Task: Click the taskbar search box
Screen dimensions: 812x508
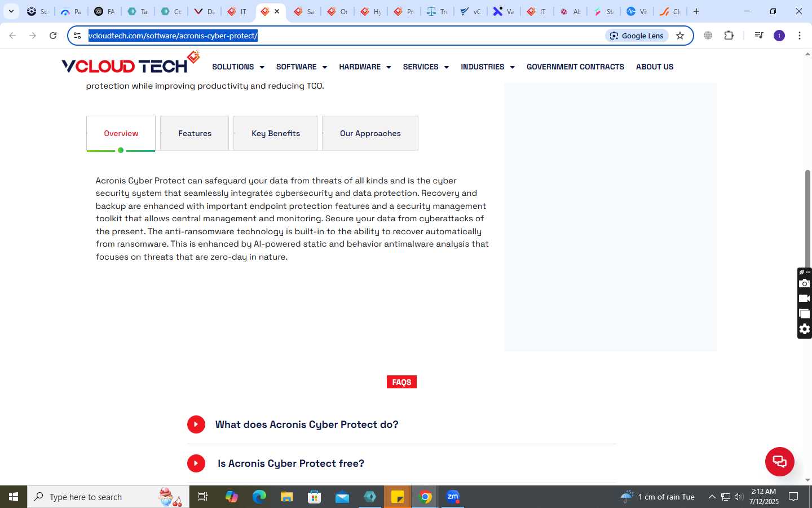Action: coord(108,497)
